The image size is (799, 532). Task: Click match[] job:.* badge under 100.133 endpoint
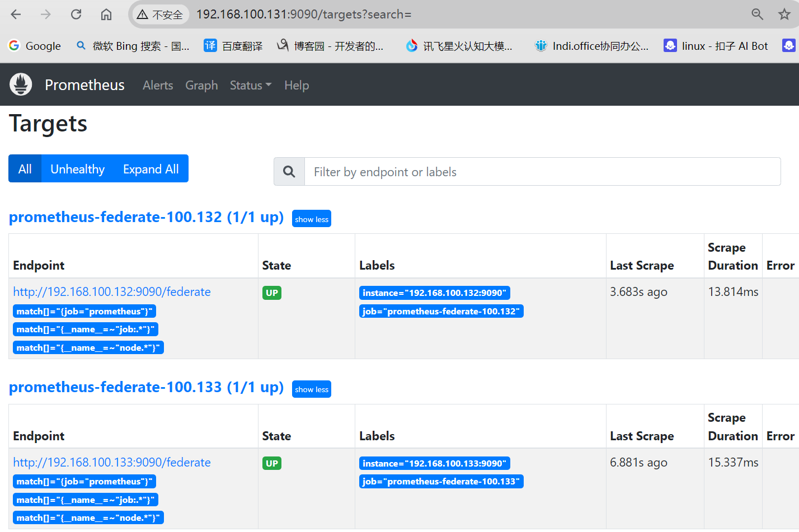click(86, 500)
